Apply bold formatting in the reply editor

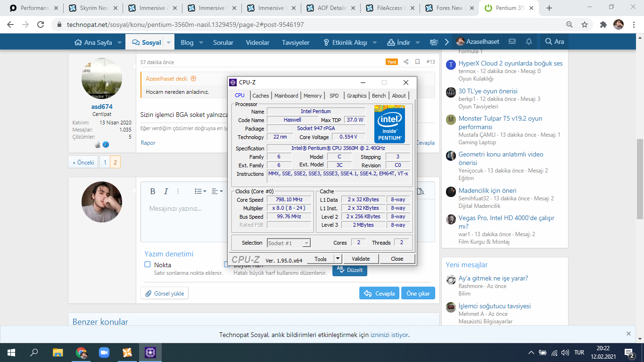click(x=153, y=191)
